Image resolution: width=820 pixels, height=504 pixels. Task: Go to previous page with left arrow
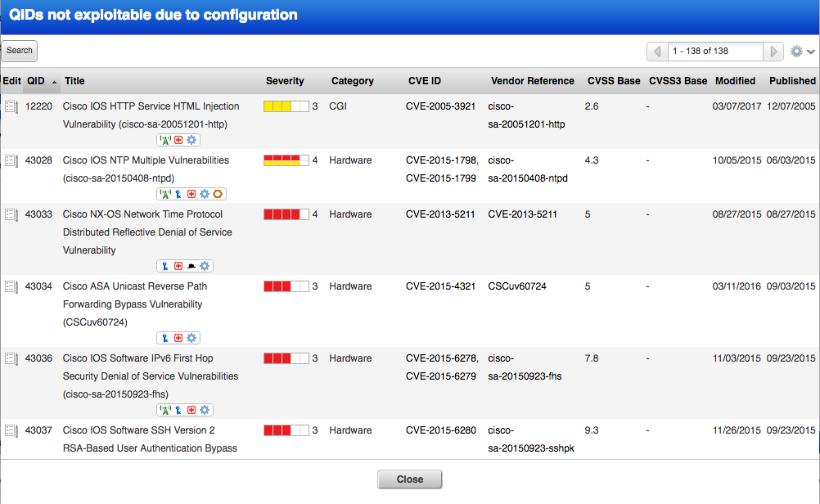[657, 52]
